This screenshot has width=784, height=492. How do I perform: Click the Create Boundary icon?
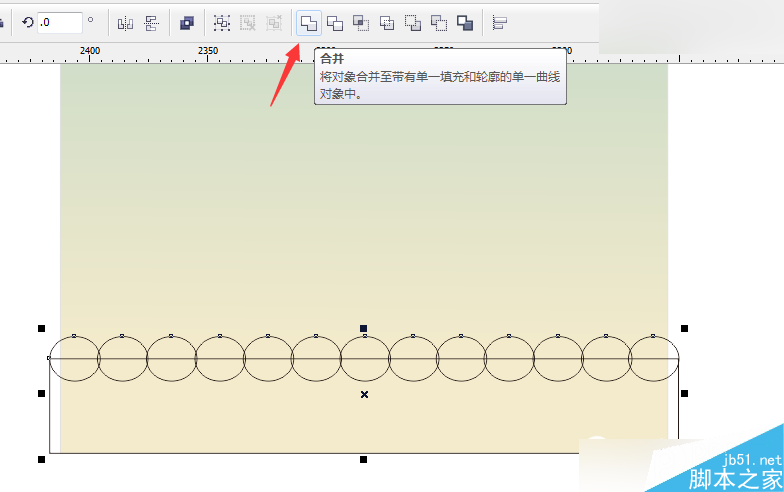click(x=464, y=23)
